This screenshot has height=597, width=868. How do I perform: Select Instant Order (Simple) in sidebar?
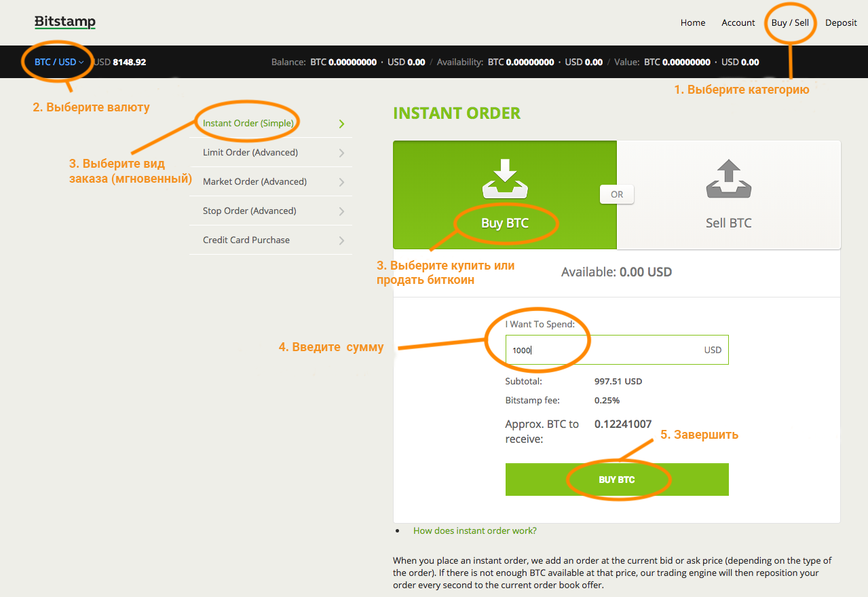pos(271,124)
